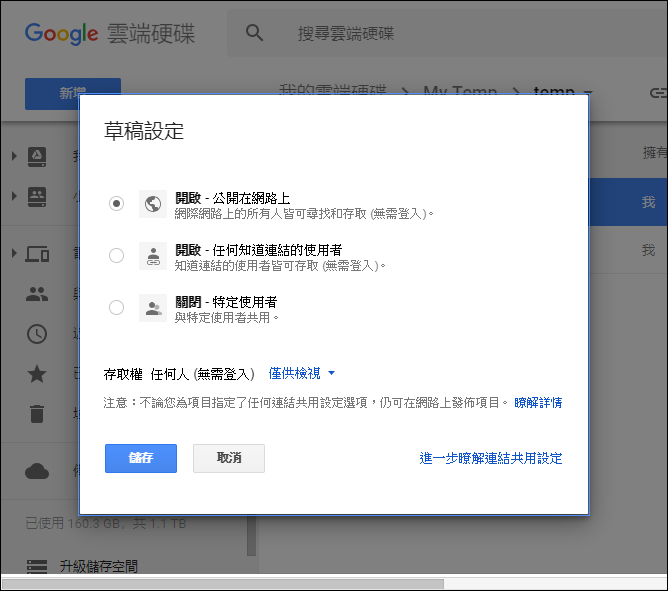Click the storage stack icon beside 升級儲存空間
668x591 pixels.
pos(37,566)
